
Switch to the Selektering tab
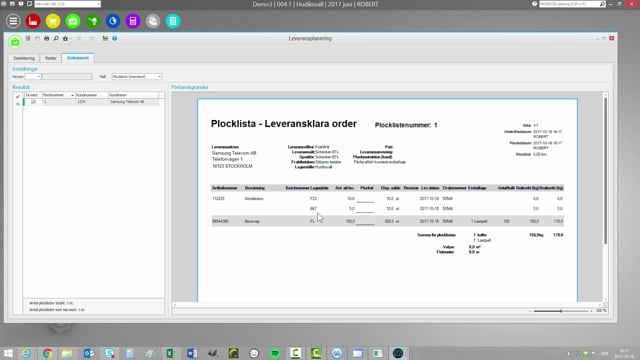[24, 58]
